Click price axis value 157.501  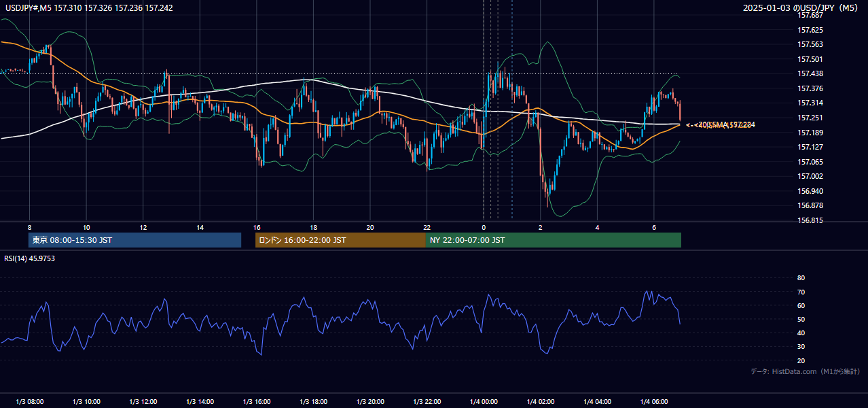(x=810, y=59)
